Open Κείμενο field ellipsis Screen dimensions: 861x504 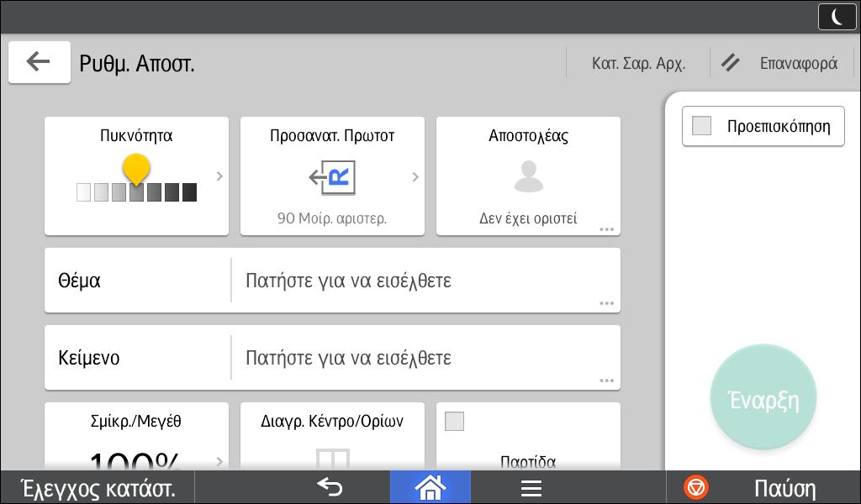(x=607, y=381)
